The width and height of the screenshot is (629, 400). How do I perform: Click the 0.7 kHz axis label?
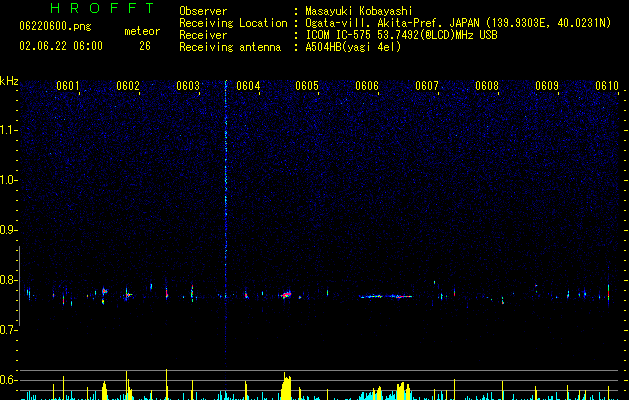tap(8, 330)
